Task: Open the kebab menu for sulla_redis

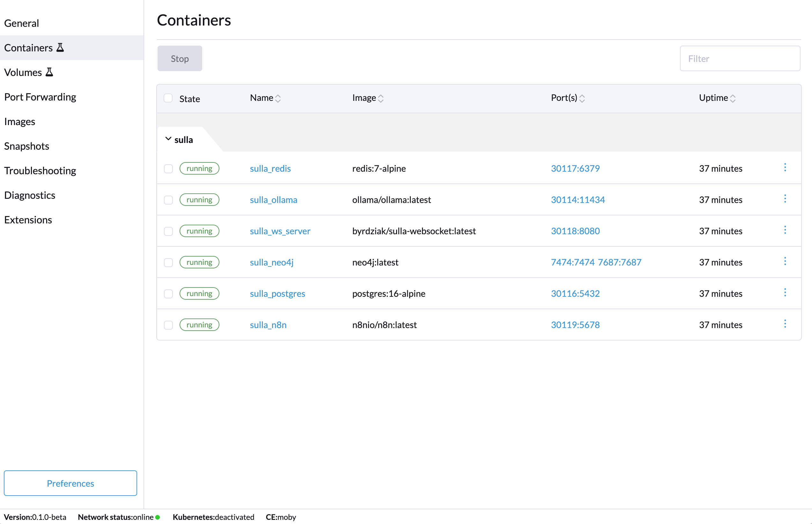Action: pos(785,167)
